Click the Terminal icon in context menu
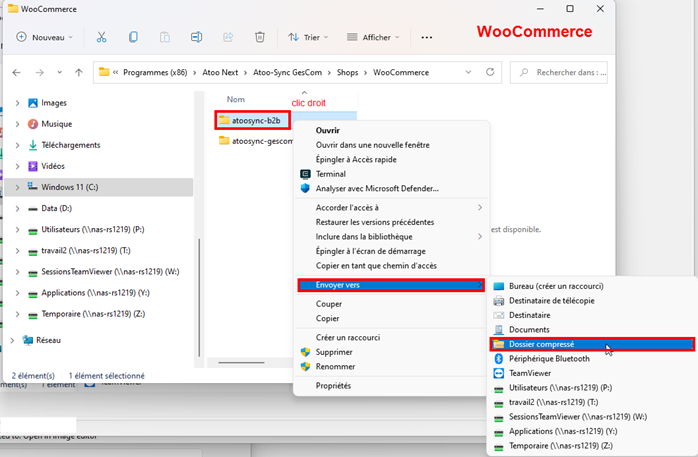698x457 pixels. (305, 174)
